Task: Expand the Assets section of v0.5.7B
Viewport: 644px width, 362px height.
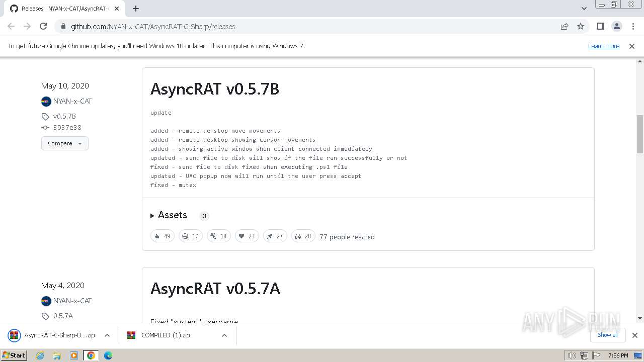Action: click(169, 215)
